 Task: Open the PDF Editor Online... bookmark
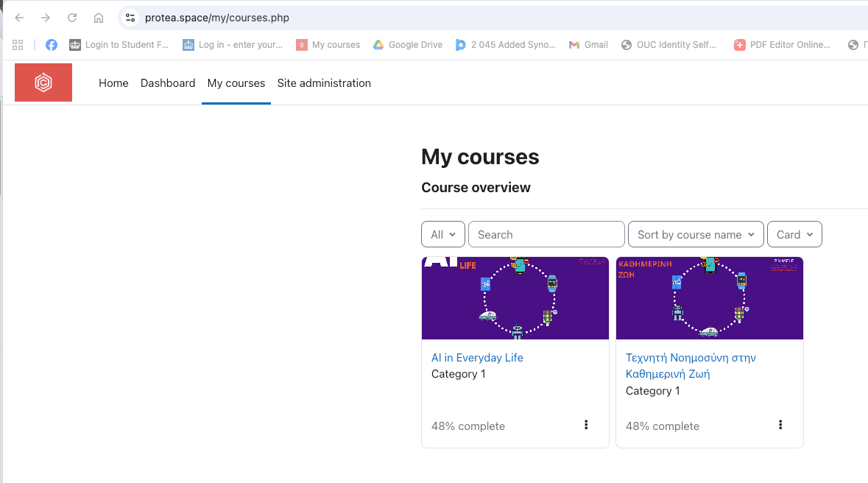(782, 45)
